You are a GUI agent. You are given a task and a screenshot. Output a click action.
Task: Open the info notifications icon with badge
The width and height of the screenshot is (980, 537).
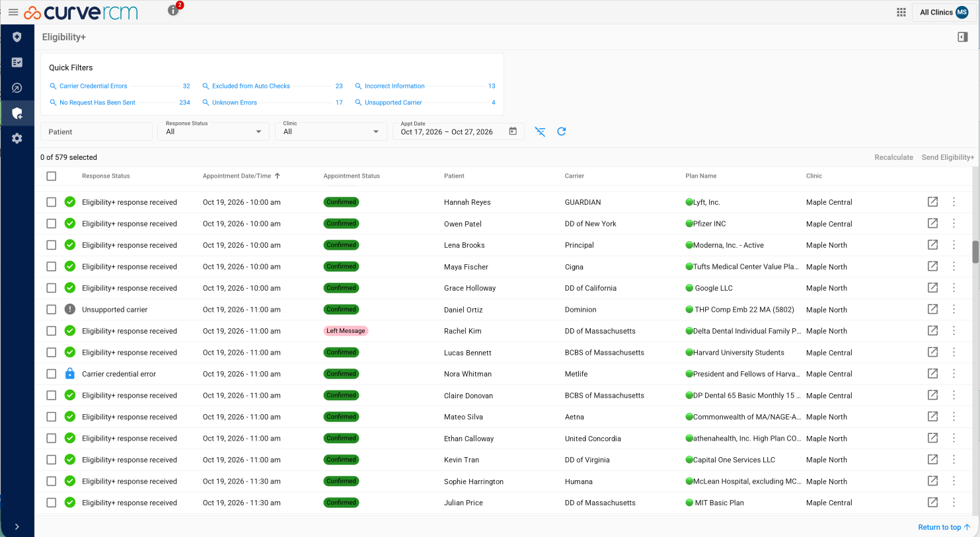point(174,10)
